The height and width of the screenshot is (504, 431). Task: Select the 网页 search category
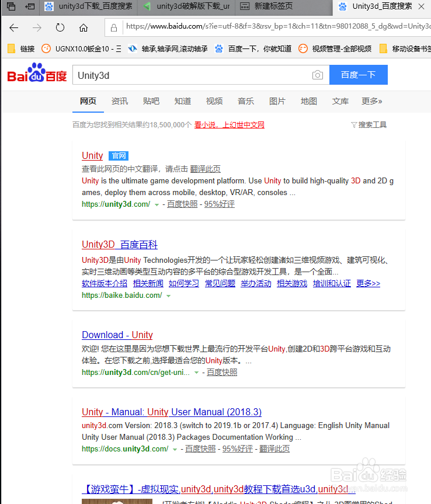tap(88, 101)
